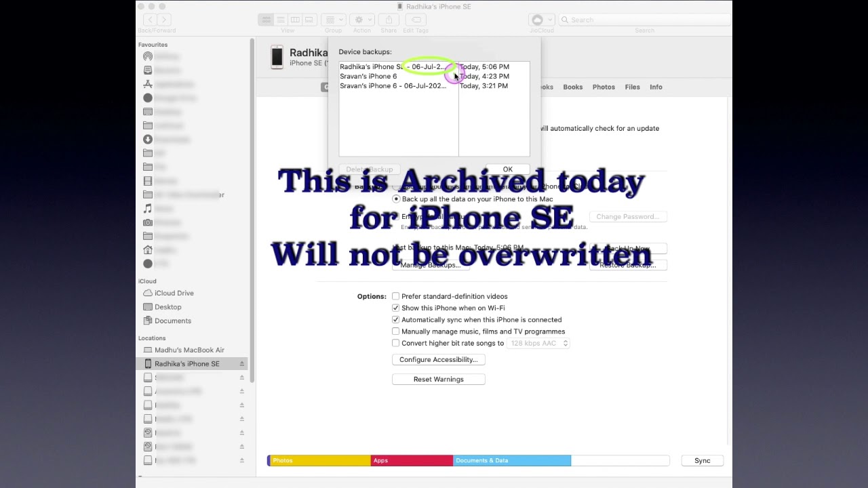The image size is (868, 488).
Task: Click the Downloads arrow icon in Favourites
Action: tap(148, 139)
